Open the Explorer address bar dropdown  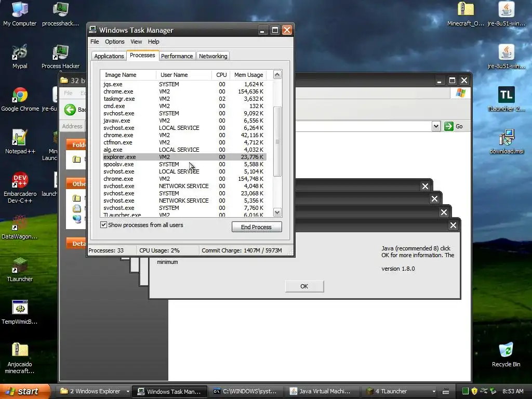pyautogui.click(x=436, y=126)
